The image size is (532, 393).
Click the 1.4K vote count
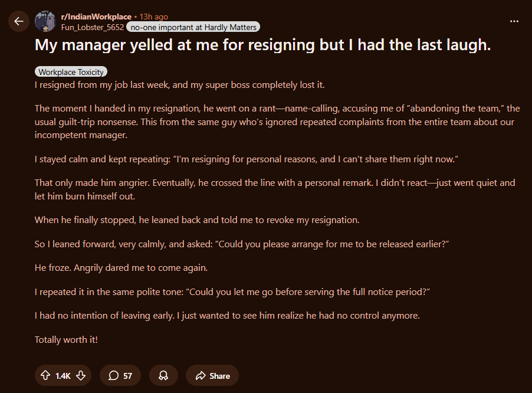(63, 375)
